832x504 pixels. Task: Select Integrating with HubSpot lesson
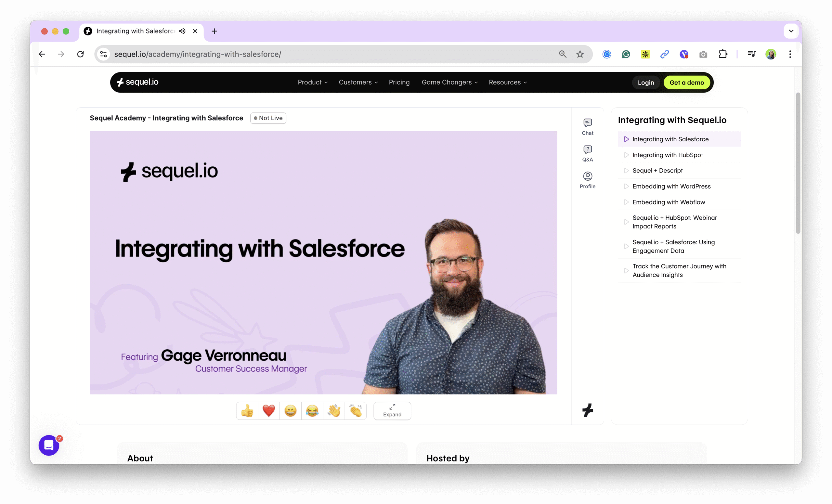(x=679, y=155)
